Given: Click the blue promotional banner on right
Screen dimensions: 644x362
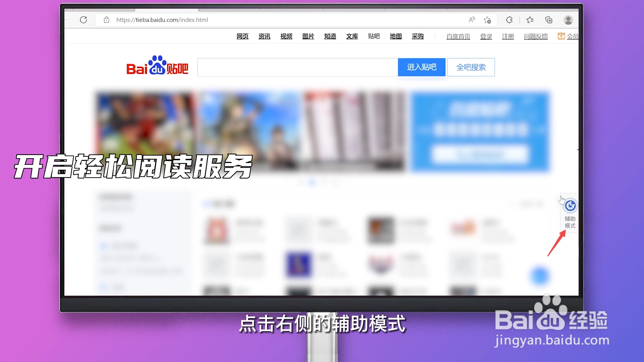Looking at the screenshot, I should [480, 132].
